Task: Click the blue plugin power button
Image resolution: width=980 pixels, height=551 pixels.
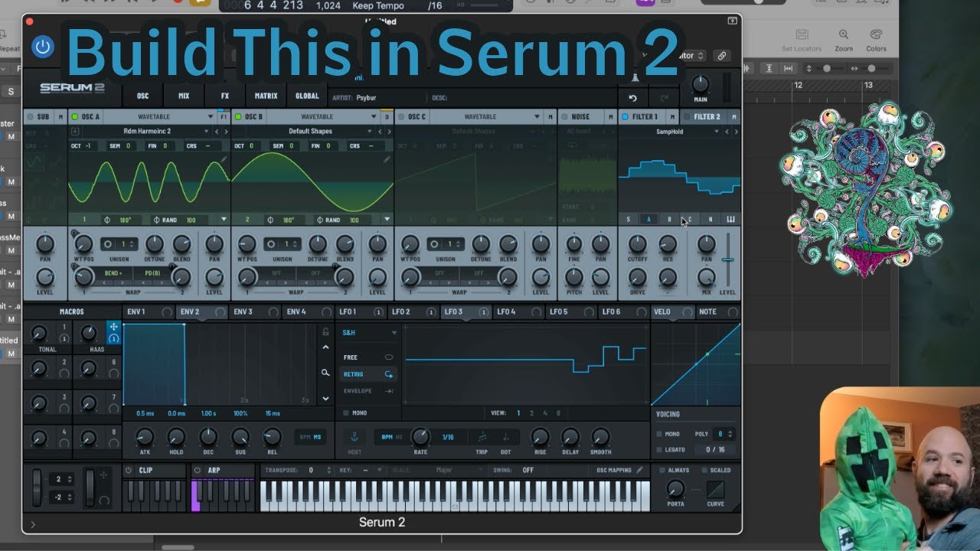Action: [x=43, y=47]
